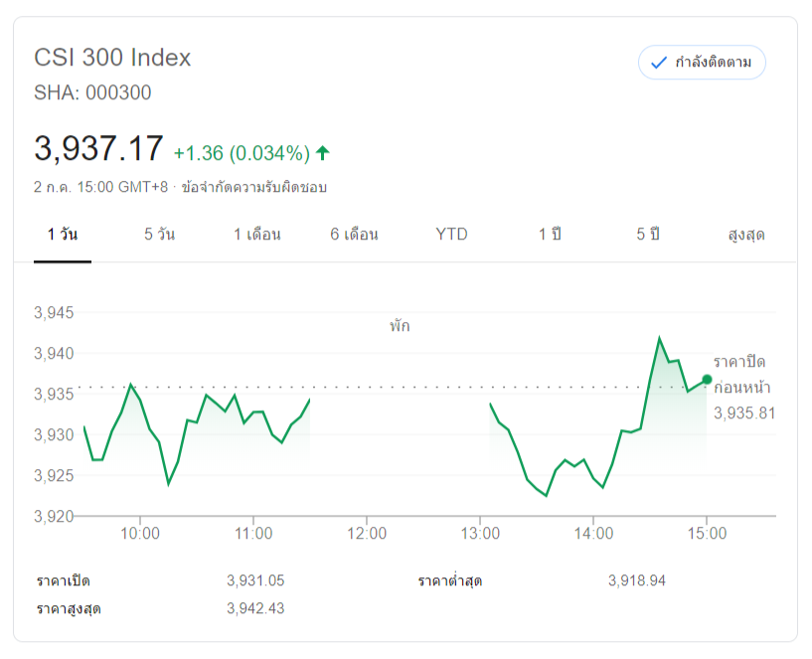
Task: Click the chart peak near 14:30
Action: tap(659, 338)
